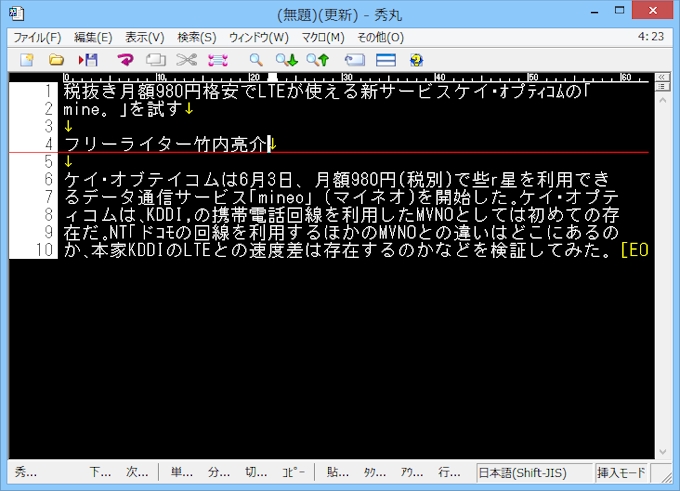Screen dimensions: 680x491
Task: Open the ファイル(F) menu
Action: tap(37, 37)
